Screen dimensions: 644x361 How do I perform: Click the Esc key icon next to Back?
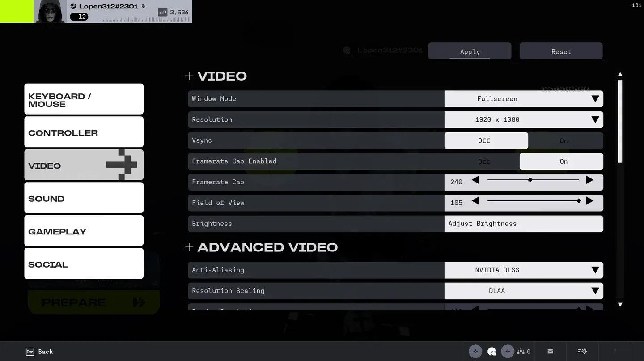(30, 352)
